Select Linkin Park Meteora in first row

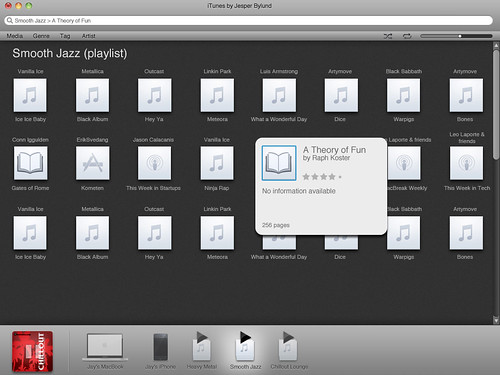(x=217, y=95)
